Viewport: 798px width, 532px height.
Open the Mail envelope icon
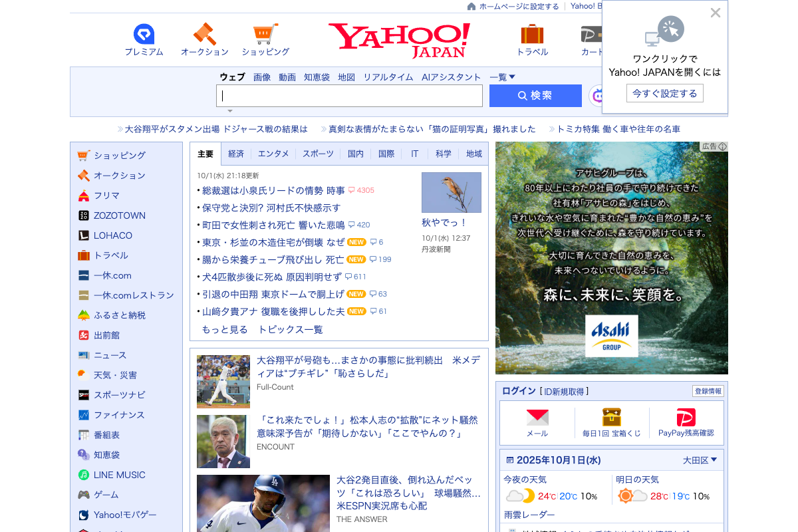(537, 418)
